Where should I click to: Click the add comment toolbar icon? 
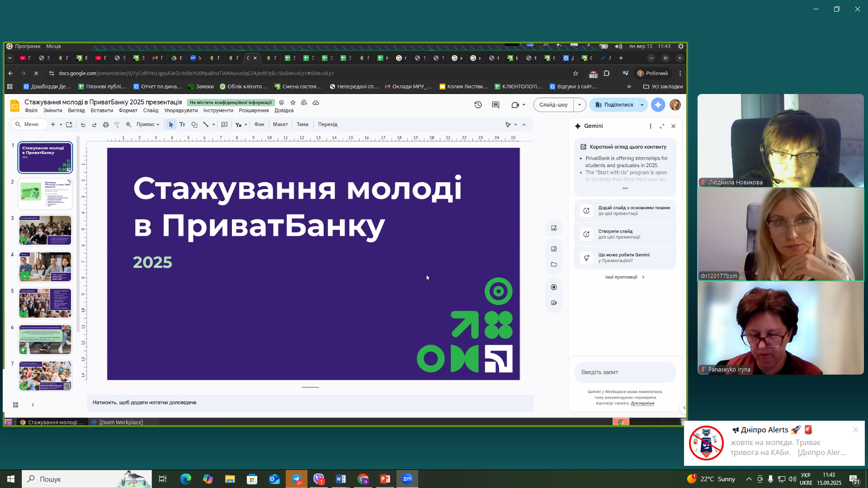(224, 125)
